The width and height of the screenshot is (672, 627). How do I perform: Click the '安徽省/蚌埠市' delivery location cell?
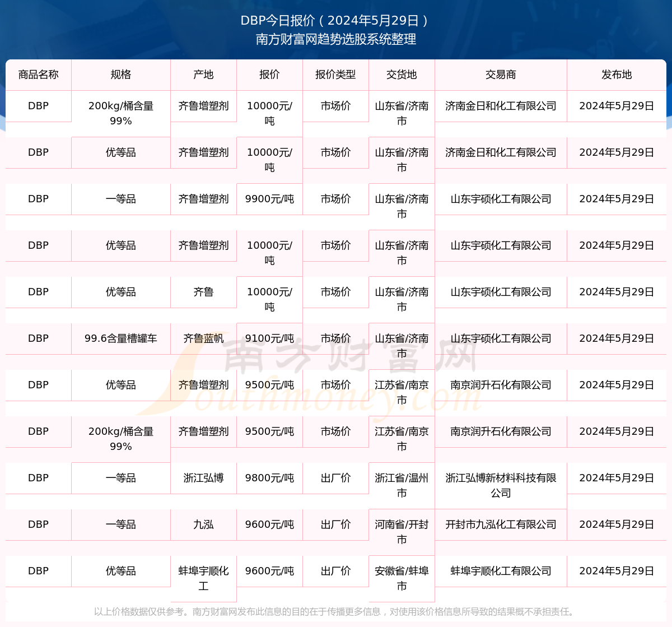402,578
